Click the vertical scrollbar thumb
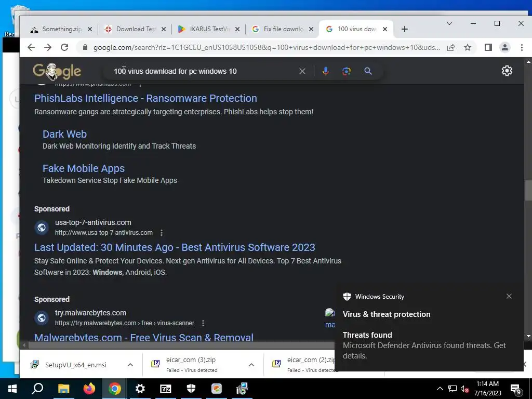 point(528,191)
